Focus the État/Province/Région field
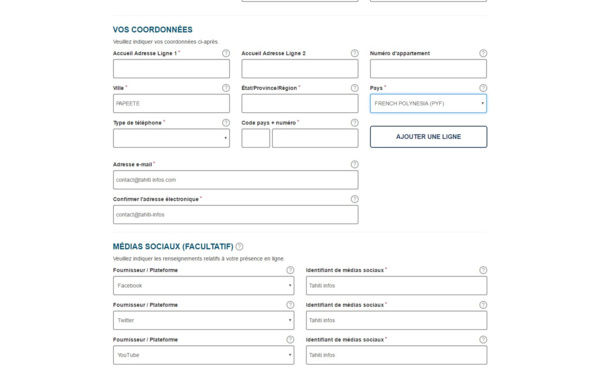Screen dimensions: 600x372 300,103
